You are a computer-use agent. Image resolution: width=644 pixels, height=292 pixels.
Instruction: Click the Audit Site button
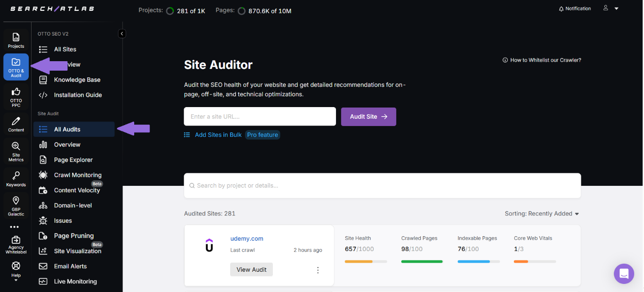point(368,117)
